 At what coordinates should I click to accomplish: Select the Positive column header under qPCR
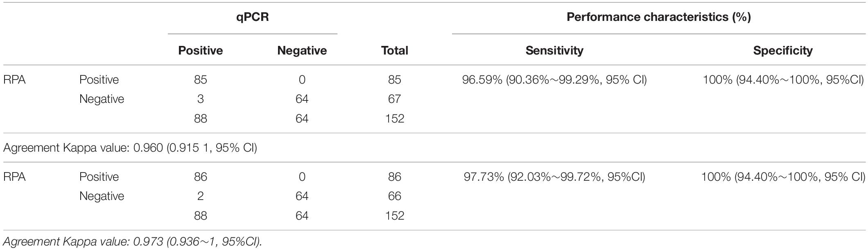(201, 50)
